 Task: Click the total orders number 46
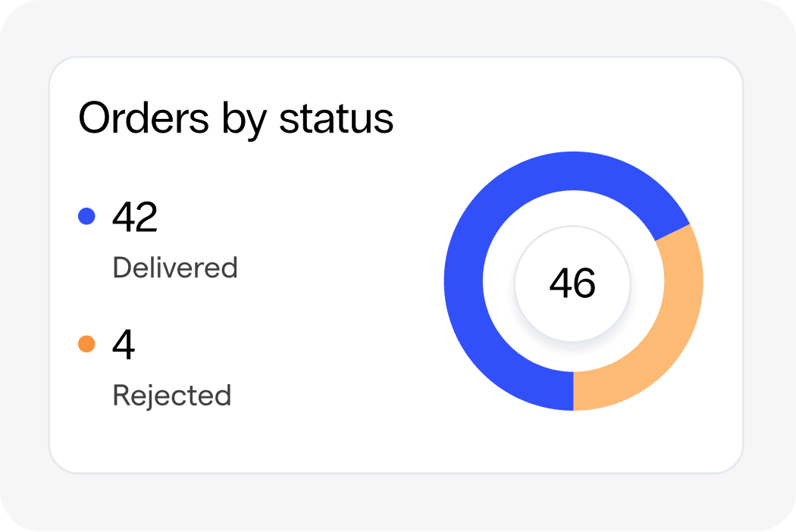point(572,283)
